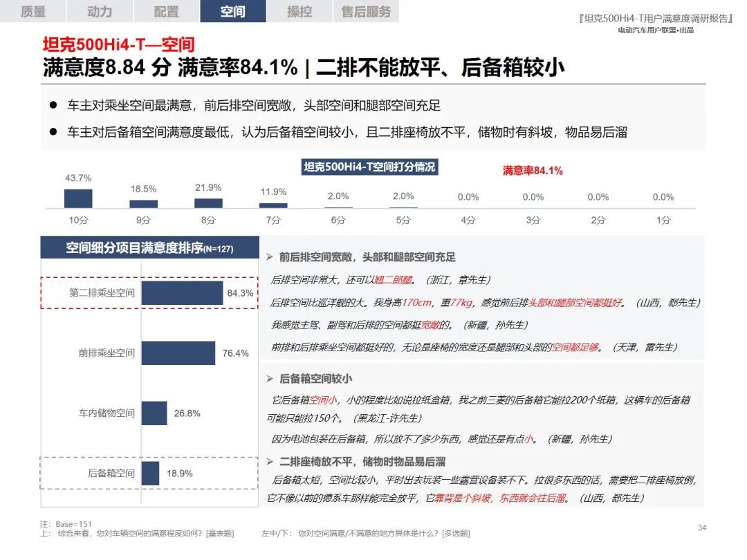Image resolution: width=747 pixels, height=560 pixels.
Task: Select the quote line starting 后备箱太短
Action: tap(484, 480)
